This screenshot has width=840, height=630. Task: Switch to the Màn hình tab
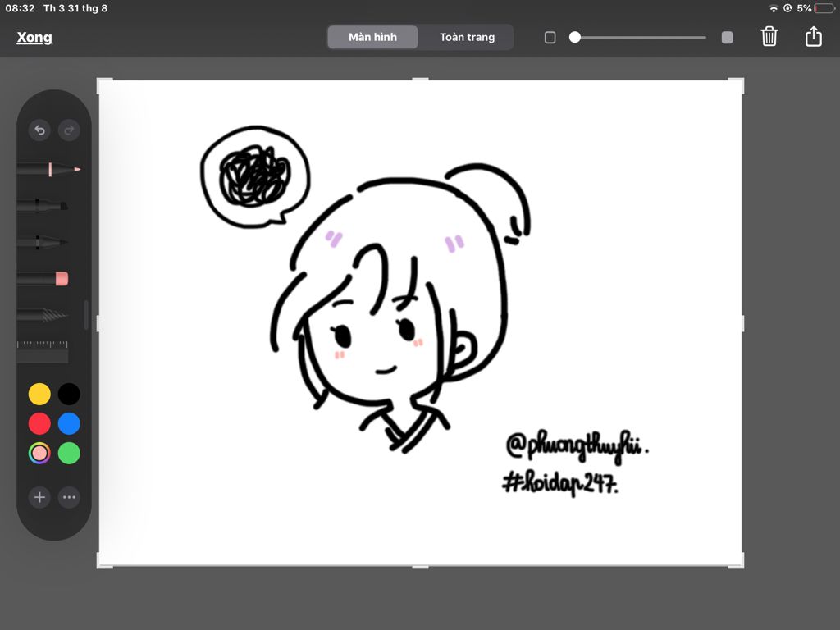pyautogui.click(x=373, y=37)
